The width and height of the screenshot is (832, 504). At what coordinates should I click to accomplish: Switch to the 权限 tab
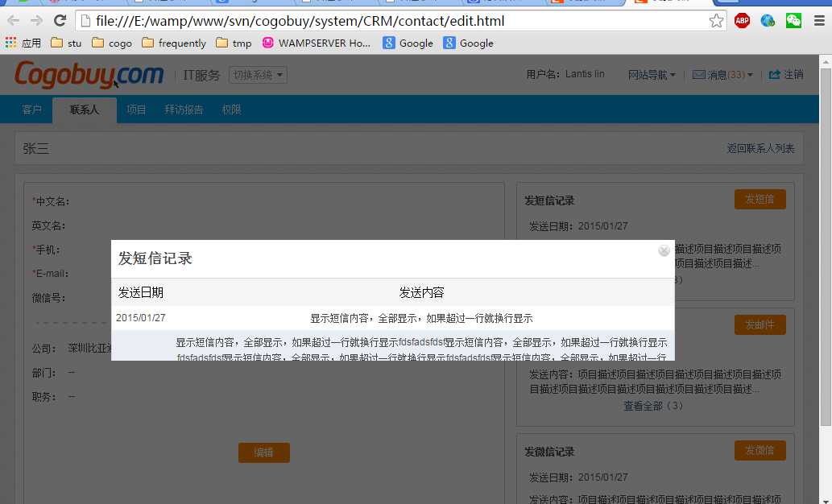point(231,109)
